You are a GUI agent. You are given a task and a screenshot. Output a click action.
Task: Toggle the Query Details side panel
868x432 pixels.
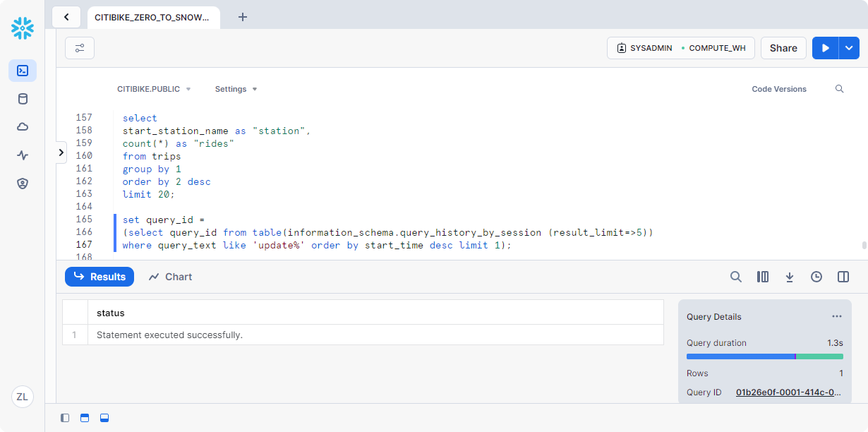point(843,277)
